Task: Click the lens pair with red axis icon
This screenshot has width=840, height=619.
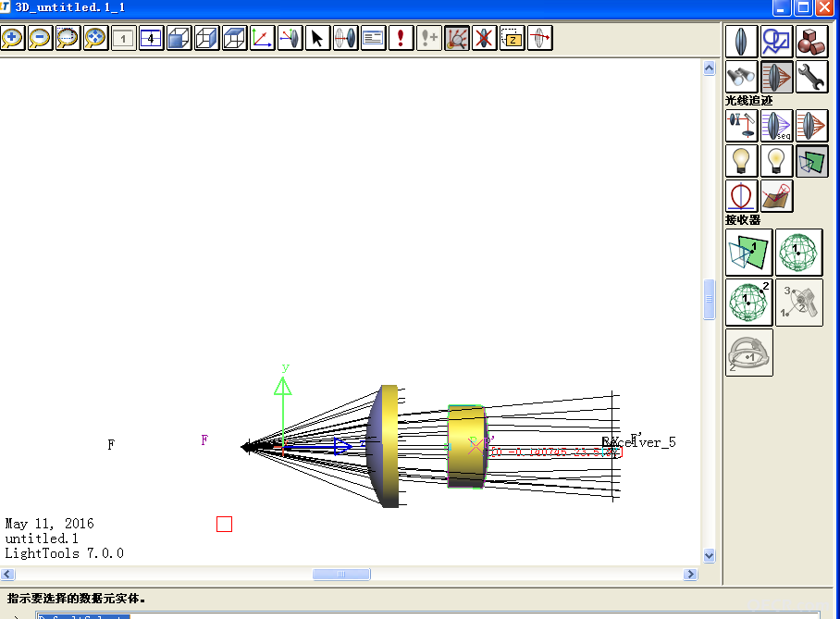Action: [x=346, y=38]
